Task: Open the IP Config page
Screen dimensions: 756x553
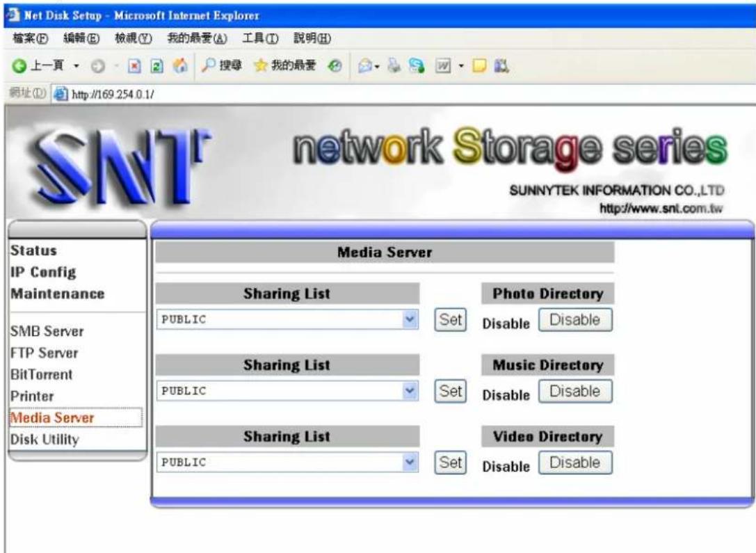Action: [x=43, y=273]
